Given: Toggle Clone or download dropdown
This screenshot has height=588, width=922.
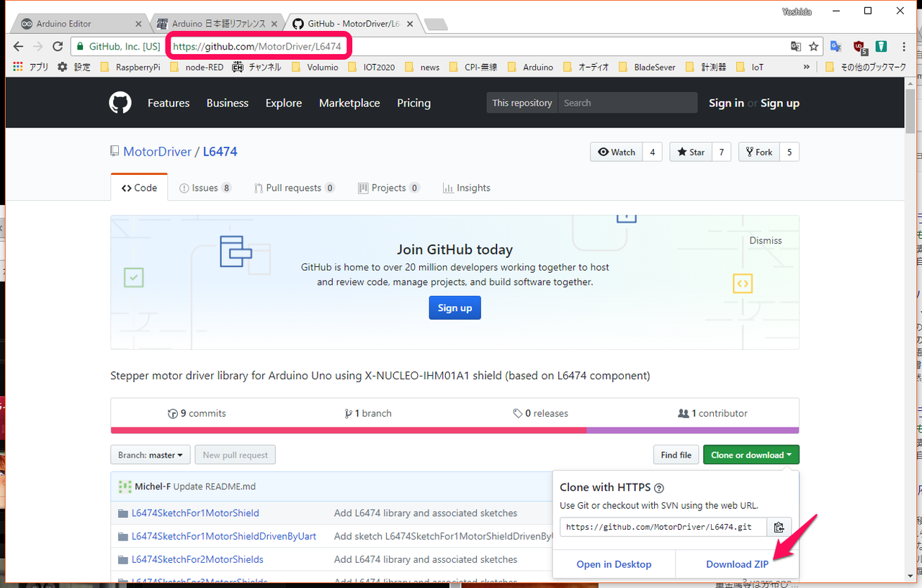Looking at the screenshot, I should pyautogui.click(x=751, y=455).
